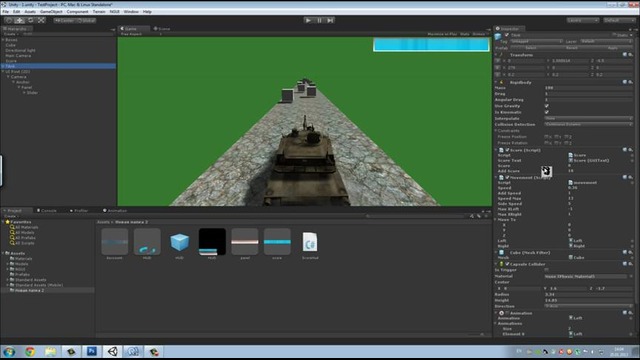Click the prefab Revert button
The image size is (640, 360).
point(571,48)
